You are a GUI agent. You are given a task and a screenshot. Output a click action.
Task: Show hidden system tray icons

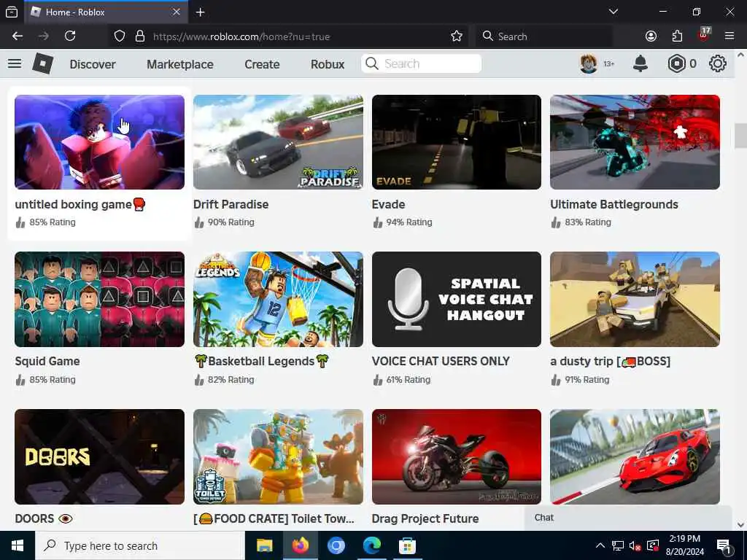click(600, 545)
